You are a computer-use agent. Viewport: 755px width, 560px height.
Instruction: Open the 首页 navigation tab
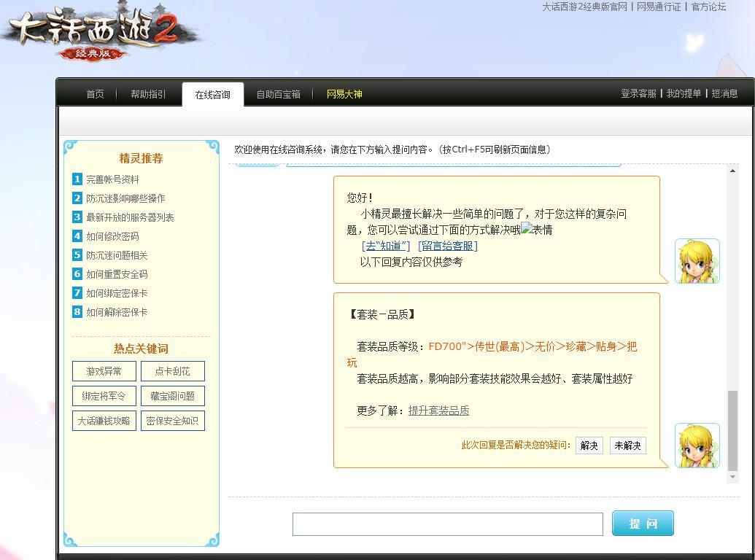point(95,94)
